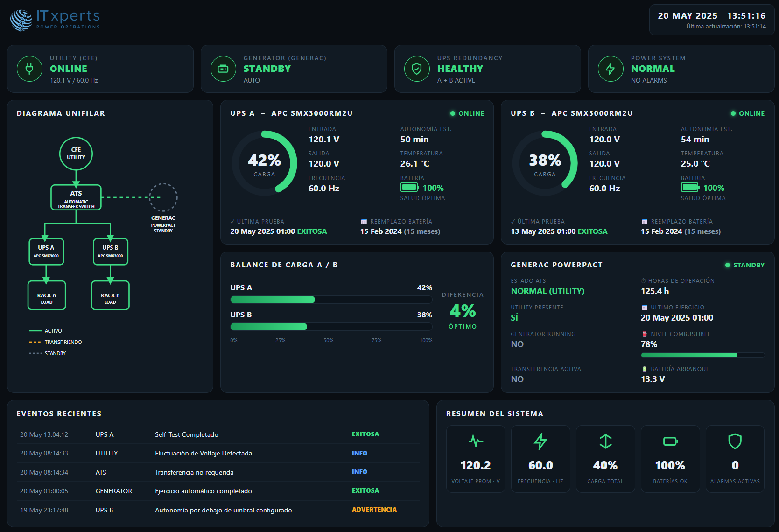This screenshot has height=532, width=779.
Task: Click Autonomía por debajo de umbral event
Action: pyautogui.click(x=218, y=510)
